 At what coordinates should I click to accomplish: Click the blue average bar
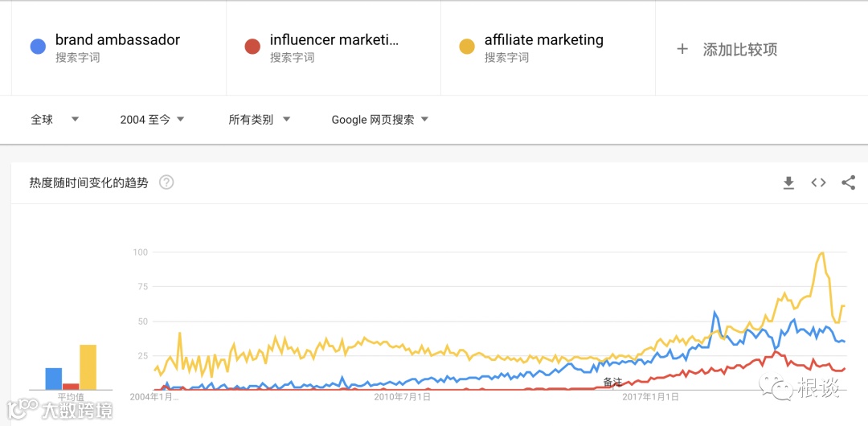pos(54,378)
